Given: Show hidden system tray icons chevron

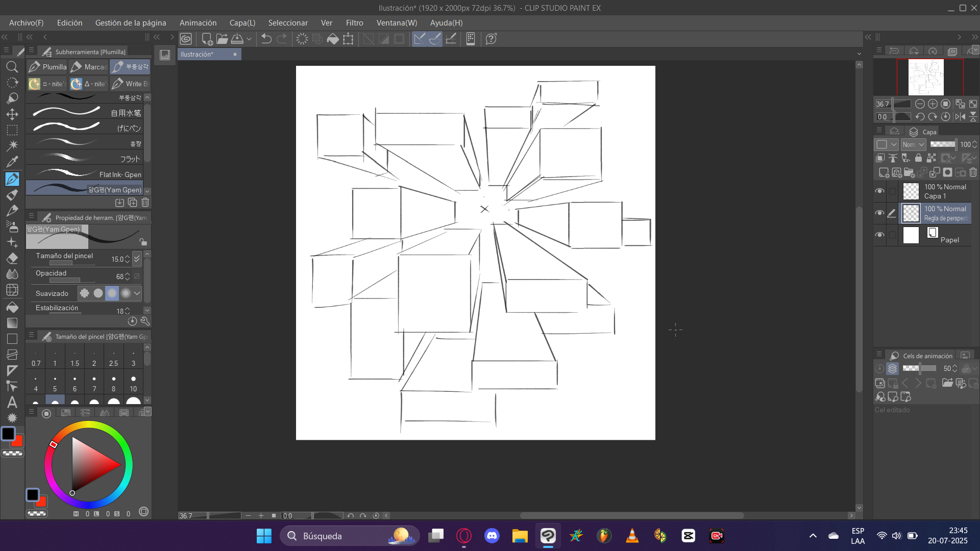Looking at the screenshot, I should (x=813, y=536).
